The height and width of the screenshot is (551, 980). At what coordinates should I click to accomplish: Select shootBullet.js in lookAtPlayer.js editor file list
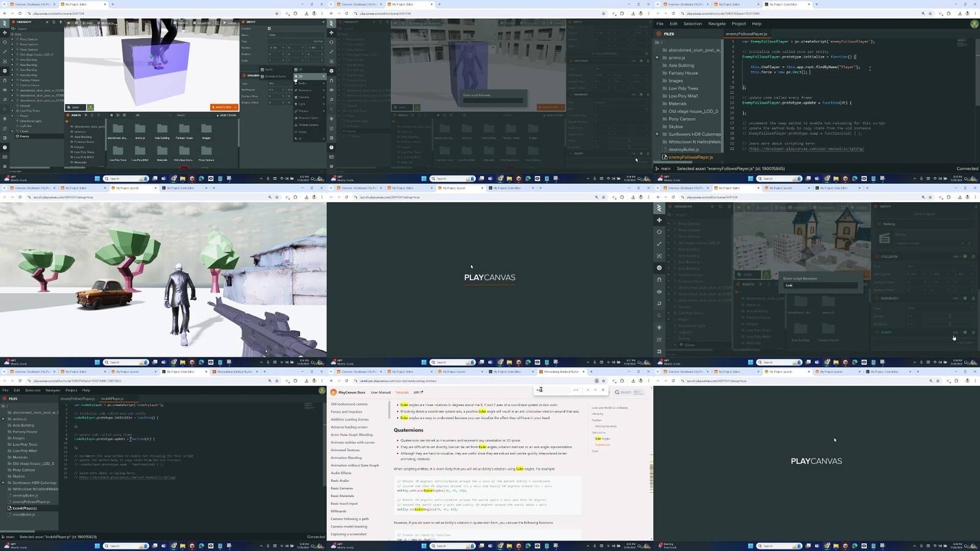click(24, 514)
